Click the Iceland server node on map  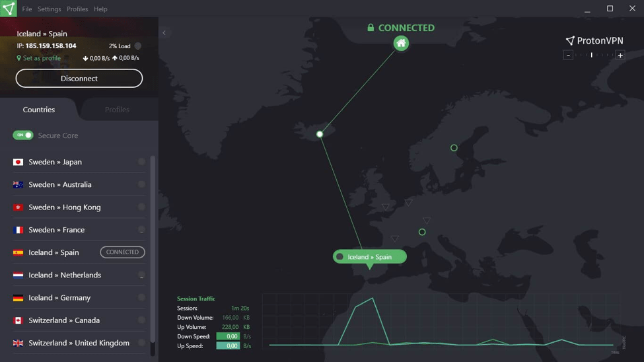[x=320, y=134]
